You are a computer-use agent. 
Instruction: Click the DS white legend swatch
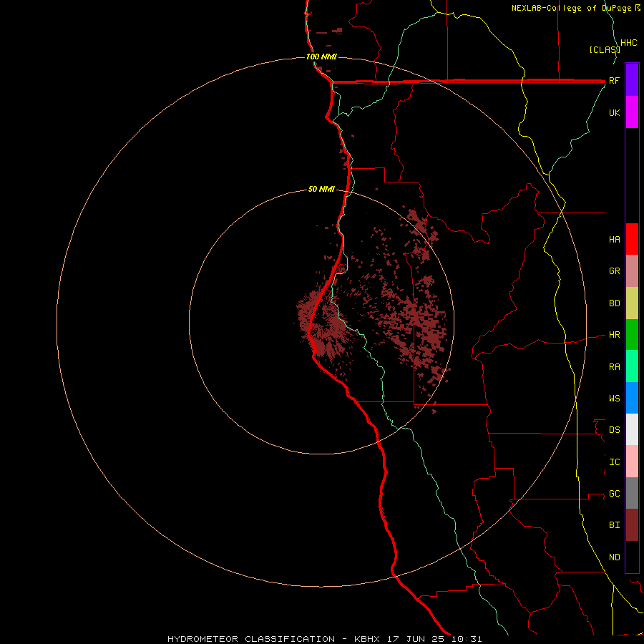(632, 429)
